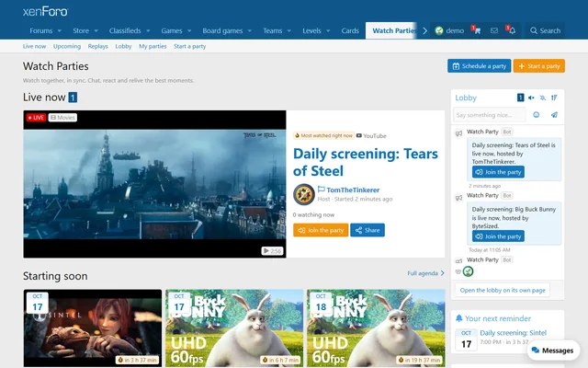Viewport: 588px width, 368px height.
Task: Join the Tears of Steel party from the Lobby
Action: [498, 172]
